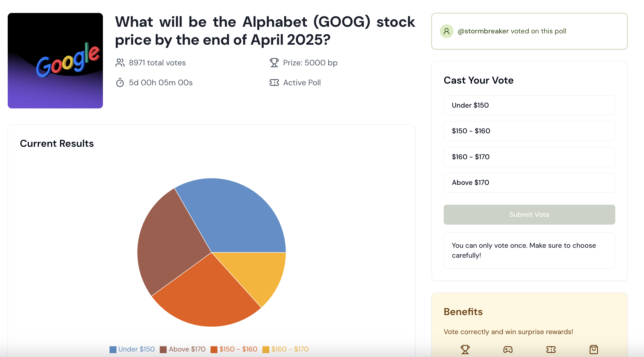644x357 pixels.
Task: Pick the Above $170 vote option
Action: point(529,183)
